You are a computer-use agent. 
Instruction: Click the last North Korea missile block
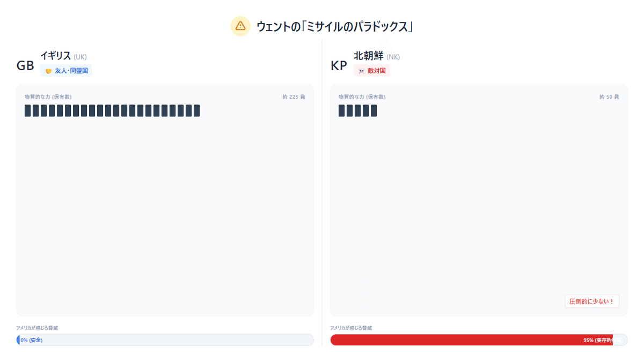pyautogui.click(x=374, y=110)
